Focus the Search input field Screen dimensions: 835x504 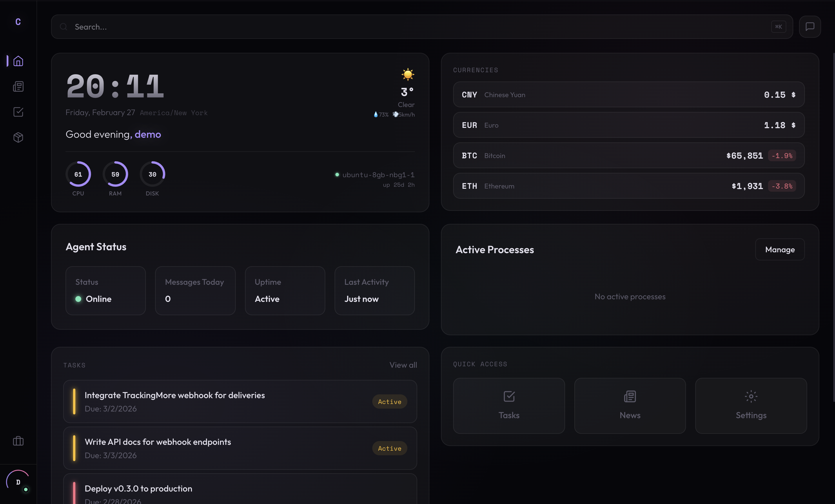point(422,27)
